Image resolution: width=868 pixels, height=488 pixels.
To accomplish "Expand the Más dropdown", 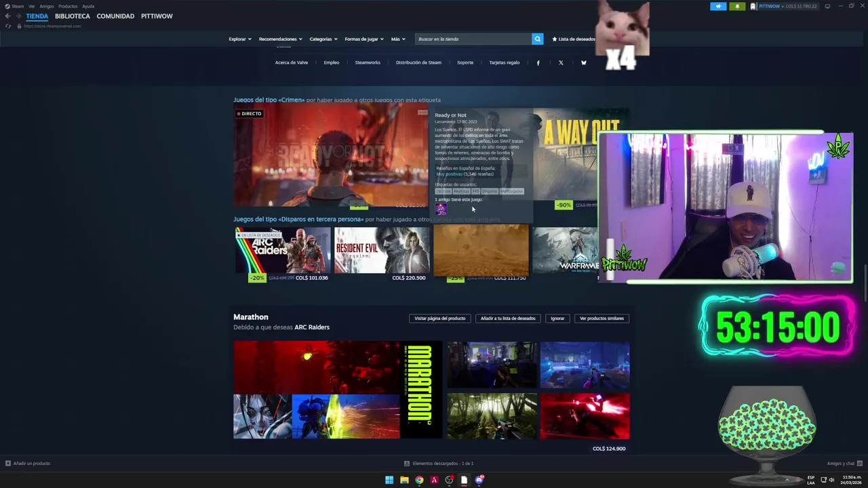I will click(x=398, y=39).
